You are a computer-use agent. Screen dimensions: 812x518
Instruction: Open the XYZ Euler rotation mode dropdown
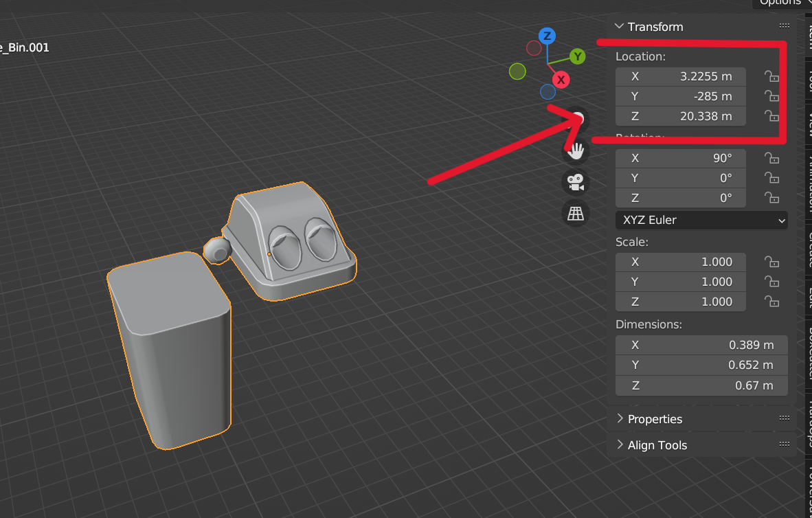coord(701,221)
